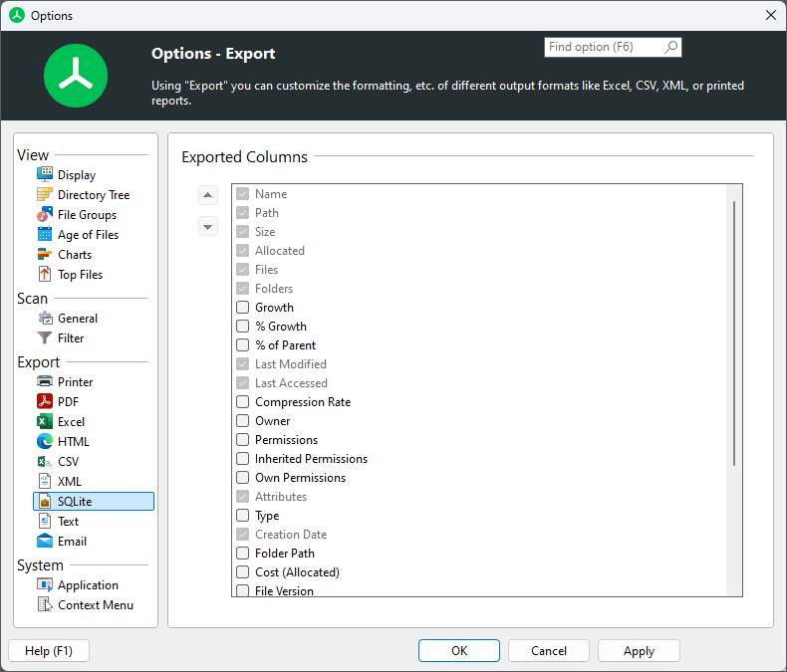Image resolution: width=787 pixels, height=672 pixels.
Task: Open the Age of Files calendar icon
Action: coord(45,235)
